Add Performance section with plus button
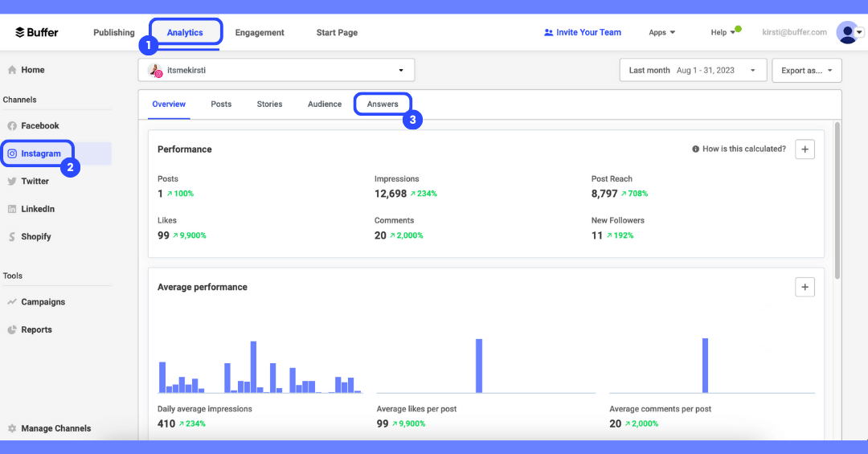 (805, 149)
